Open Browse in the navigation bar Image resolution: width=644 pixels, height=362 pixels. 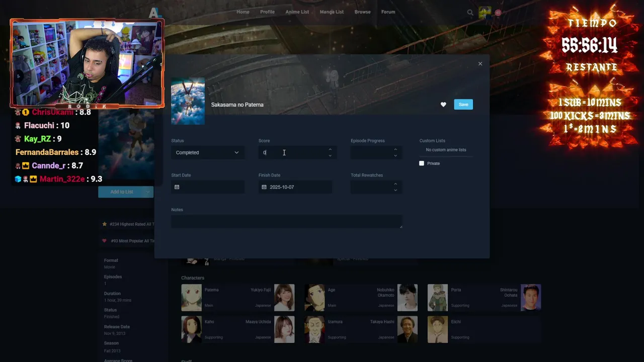point(362,12)
